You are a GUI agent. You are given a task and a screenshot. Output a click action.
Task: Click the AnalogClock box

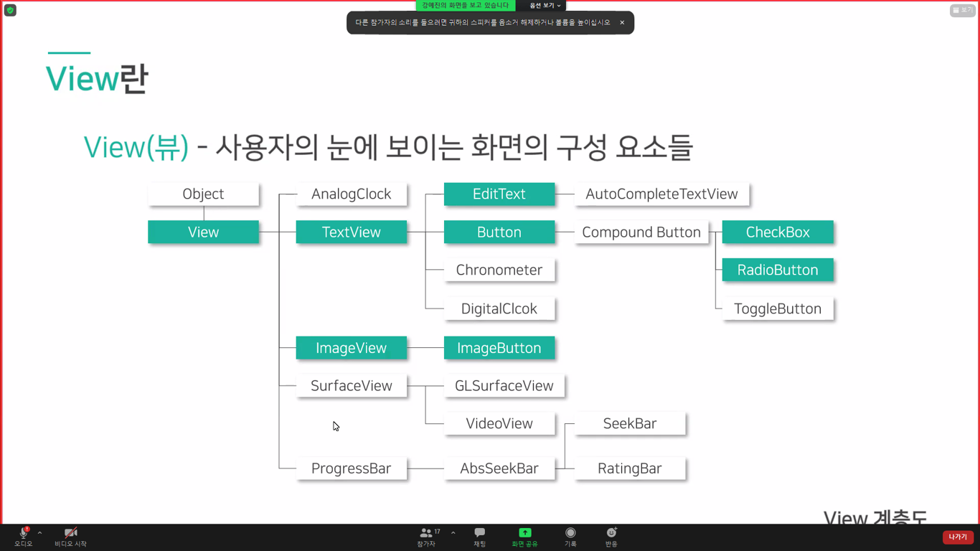(x=351, y=194)
